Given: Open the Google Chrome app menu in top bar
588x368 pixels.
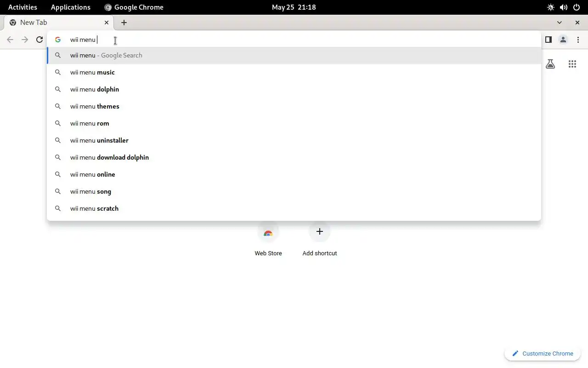Looking at the screenshot, I should tap(134, 7).
